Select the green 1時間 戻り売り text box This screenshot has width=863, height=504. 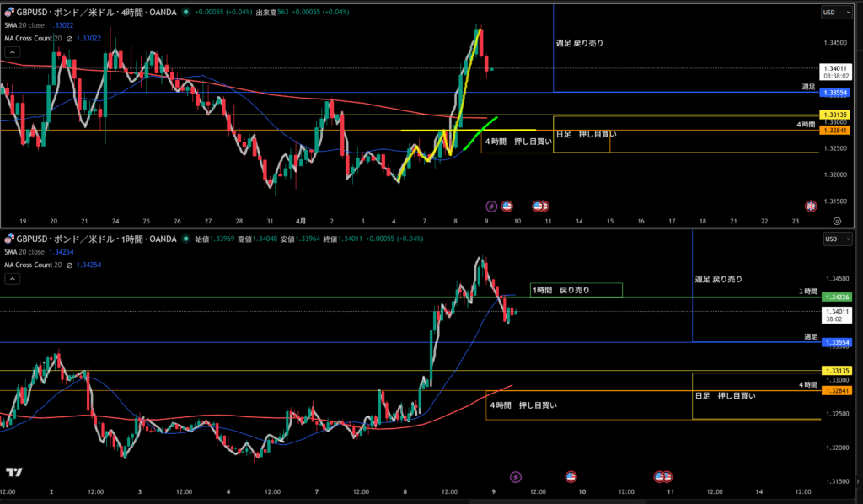click(x=576, y=290)
